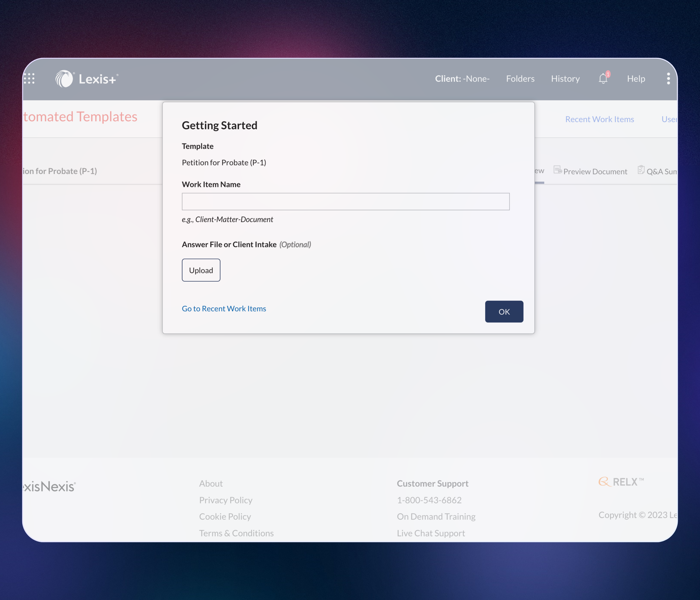Screen dimensions: 700x600
Task: Confirm with the OK button
Action: (504, 311)
